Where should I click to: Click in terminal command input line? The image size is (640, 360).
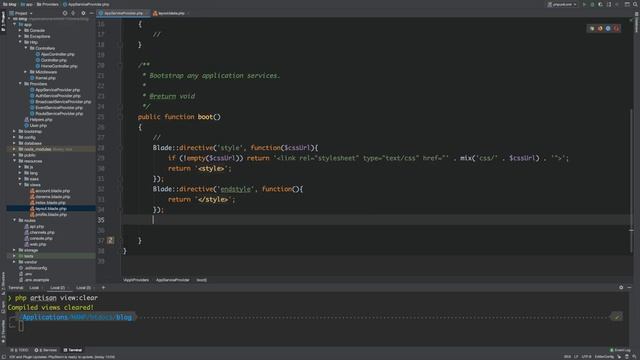tap(318, 326)
